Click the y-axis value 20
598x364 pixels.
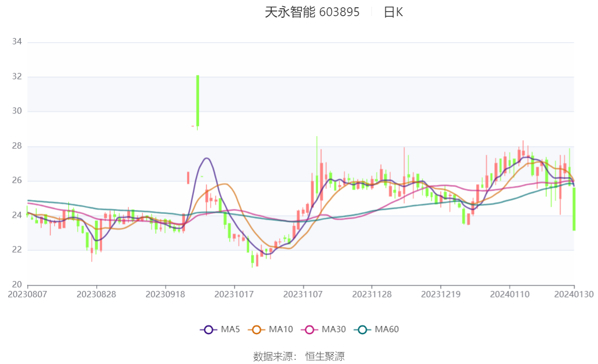[x=17, y=284]
